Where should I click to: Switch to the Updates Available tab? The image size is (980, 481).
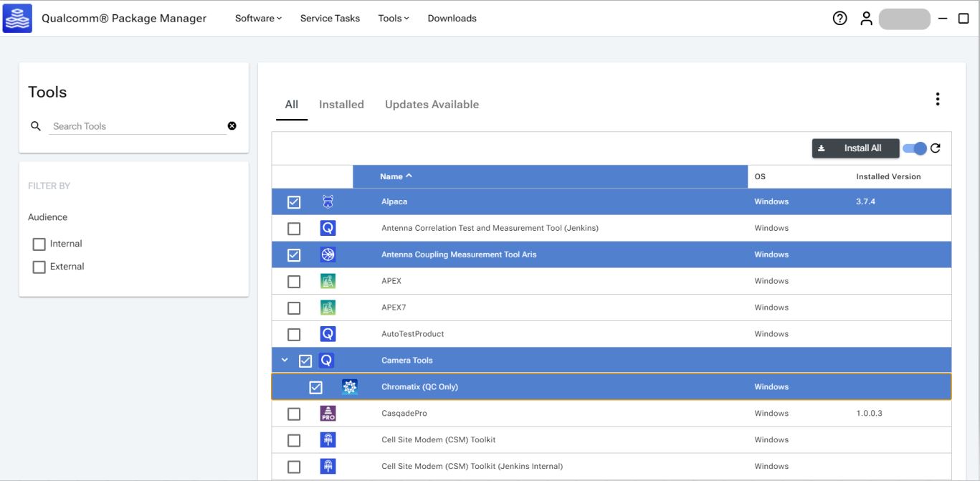tap(432, 105)
